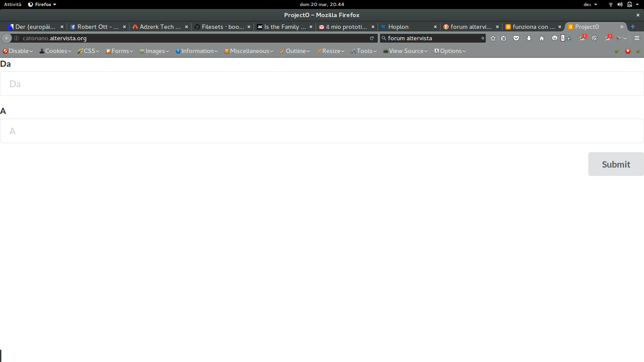Open the Resize dropdown
The height and width of the screenshot is (362, 644).
point(330,51)
